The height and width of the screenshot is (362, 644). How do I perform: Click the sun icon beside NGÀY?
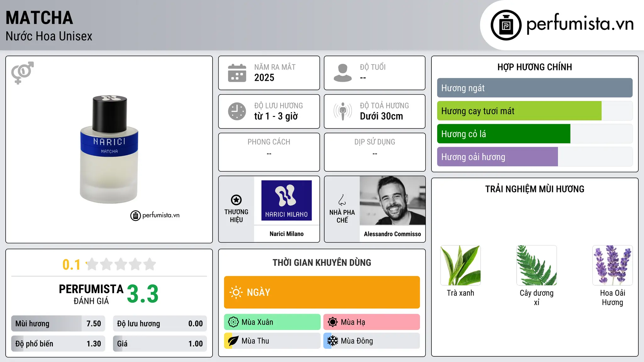pos(236,292)
